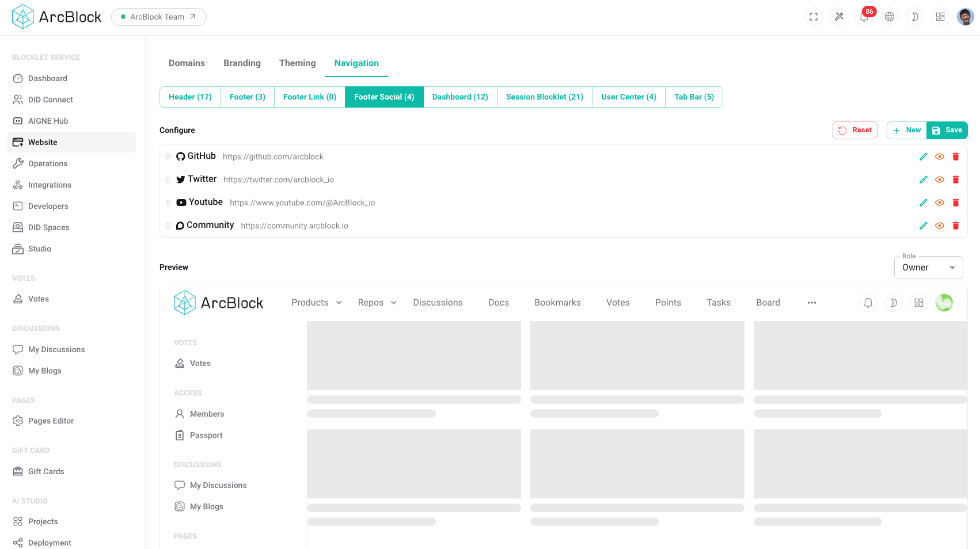Open the blocklet apps grid icon

point(940,17)
